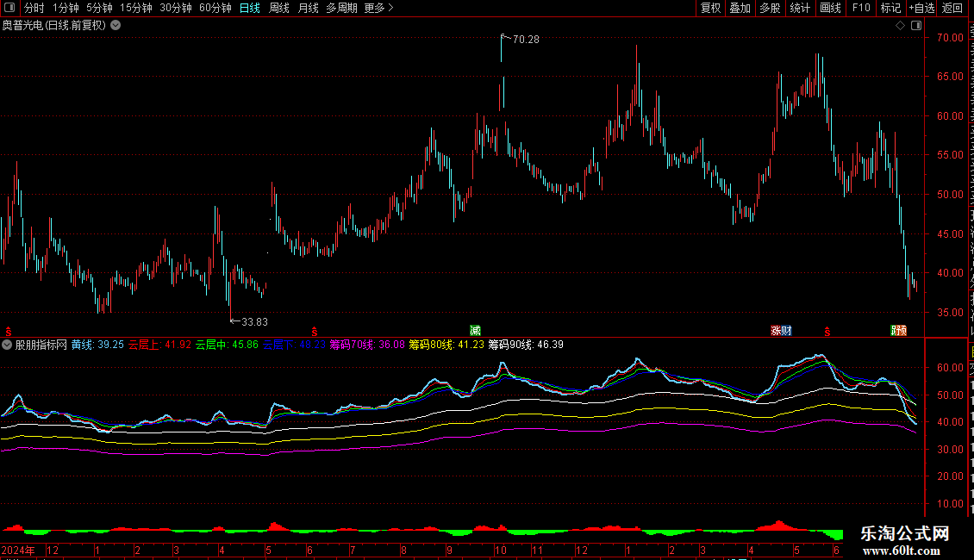
Task: Click the 2024年 label on time axis
Action: (x=18, y=550)
